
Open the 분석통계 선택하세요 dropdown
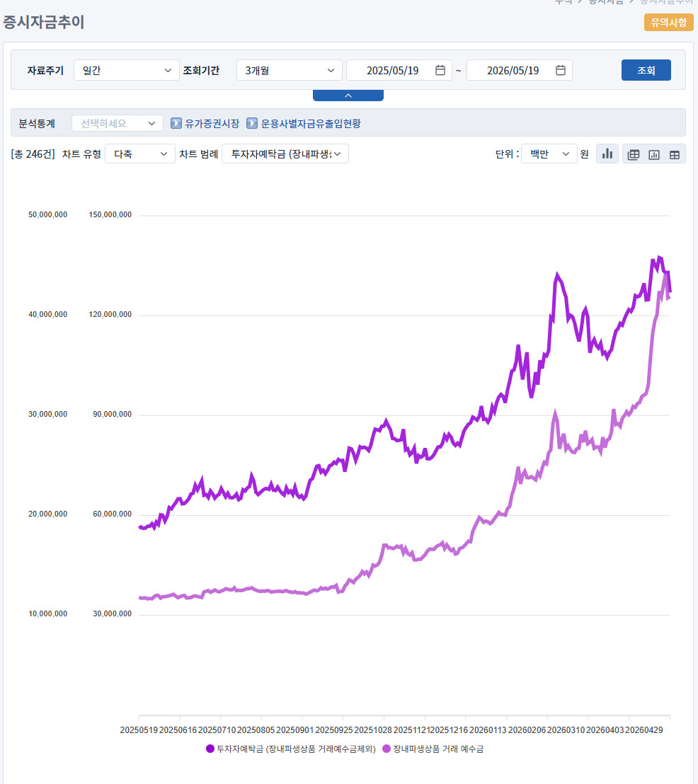[x=118, y=123]
